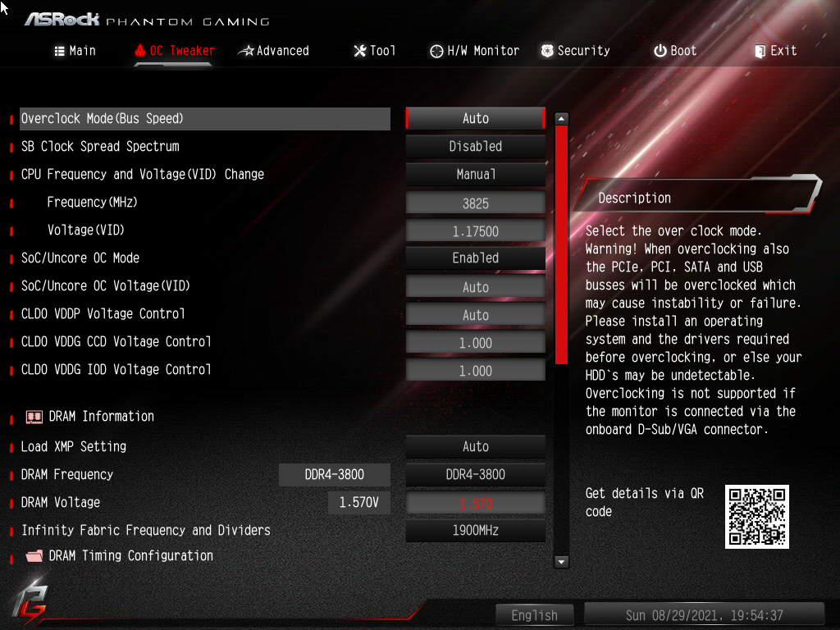Switch to the OC Tweaker tab

point(175,51)
